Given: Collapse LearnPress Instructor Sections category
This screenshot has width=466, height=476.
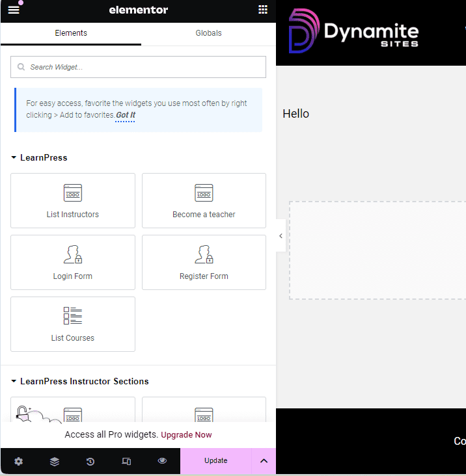Looking at the screenshot, I should (14, 382).
